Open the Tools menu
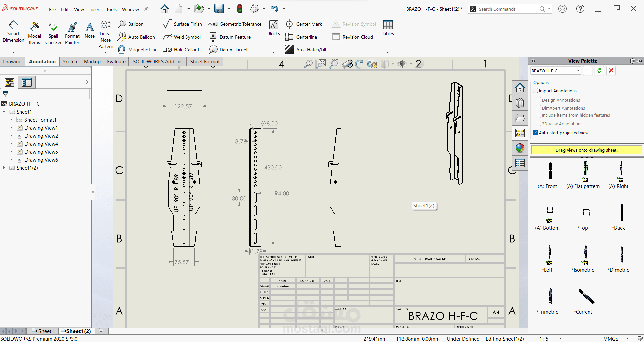Viewport: 644px width, 342px height. click(111, 9)
